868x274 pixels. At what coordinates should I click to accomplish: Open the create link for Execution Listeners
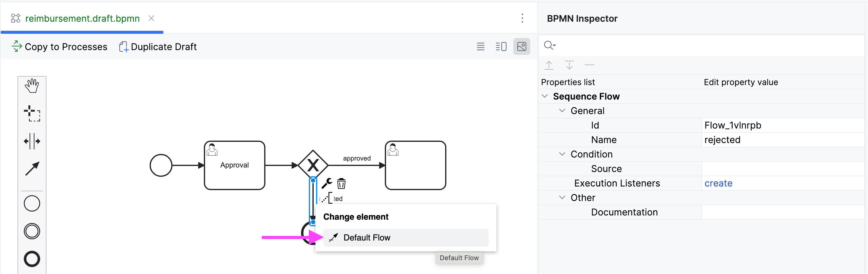718,183
